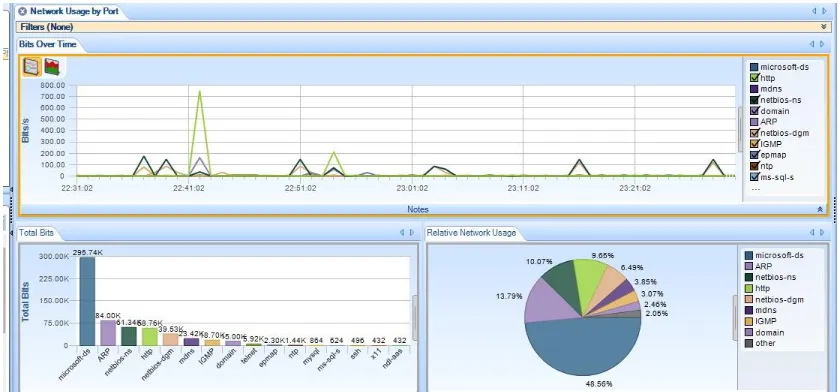Uncheck ms-sql-s series in line chart legend
838x392 pixels.
coord(754,177)
